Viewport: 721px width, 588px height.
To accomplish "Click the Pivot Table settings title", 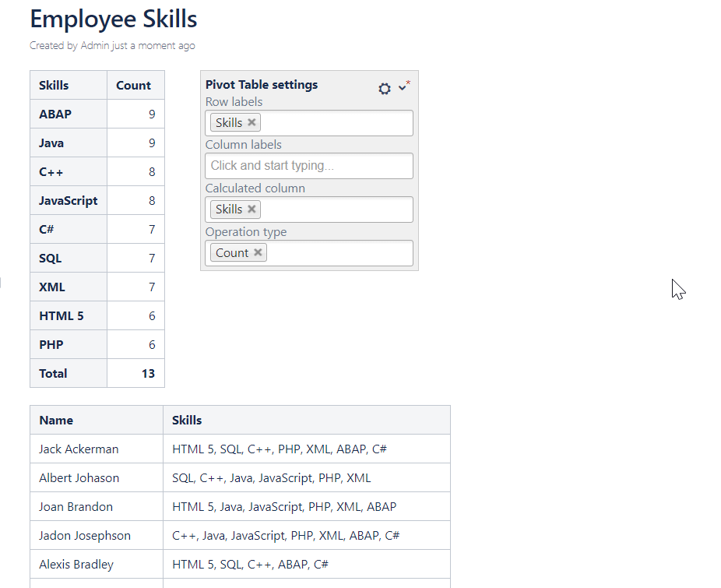I will pos(262,85).
